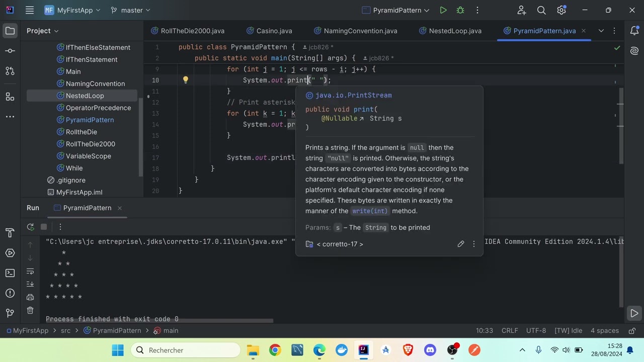Open Search Everywhere magnifier
This screenshot has width=644, height=362.
(x=541, y=10)
